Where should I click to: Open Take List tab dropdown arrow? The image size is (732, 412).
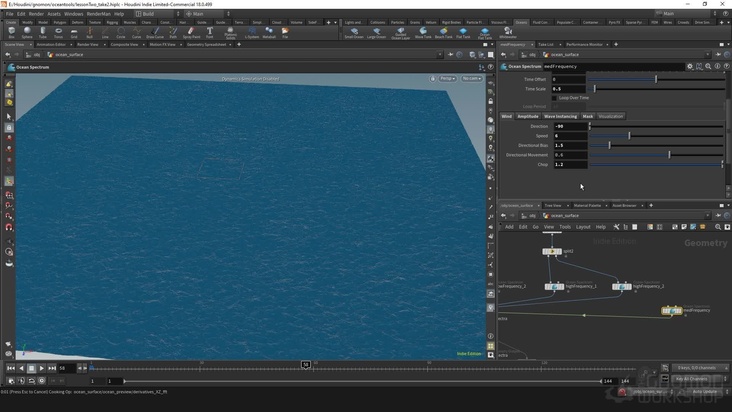559,45
